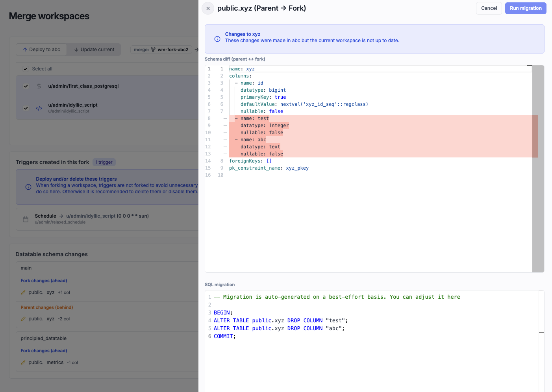Screen dimensions: 552x392
Task: Click the arrow icon after the wm-fork-abc2 badge
Action: click(x=196, y=49)
